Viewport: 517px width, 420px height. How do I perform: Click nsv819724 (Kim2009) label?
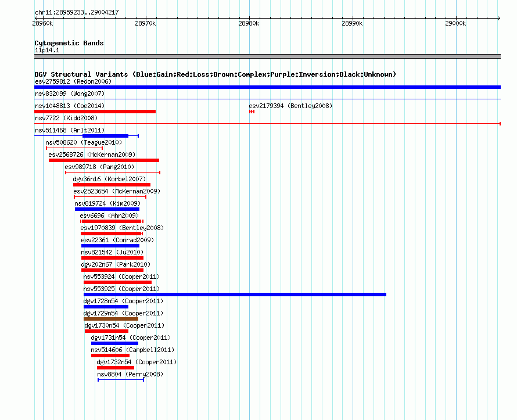coord(107,203)
